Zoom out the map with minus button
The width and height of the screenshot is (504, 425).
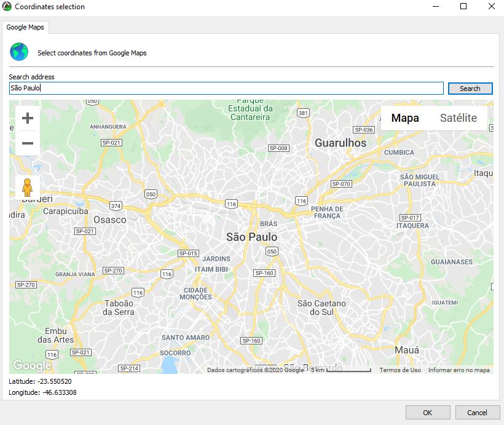coord(28,143)
